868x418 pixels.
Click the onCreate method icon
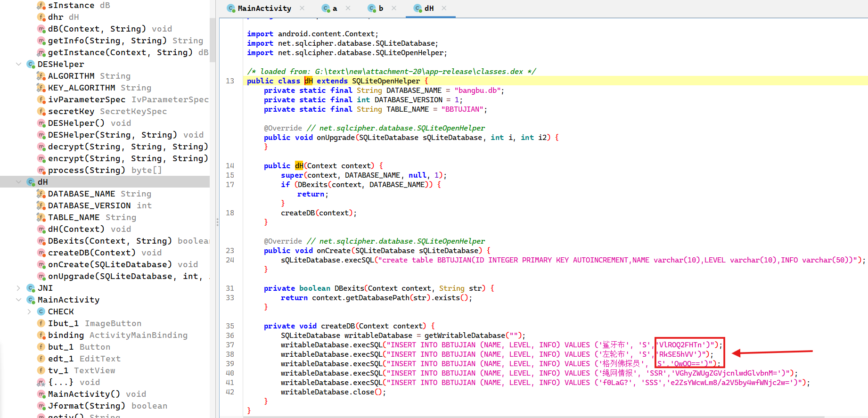[x=41, y=264]
